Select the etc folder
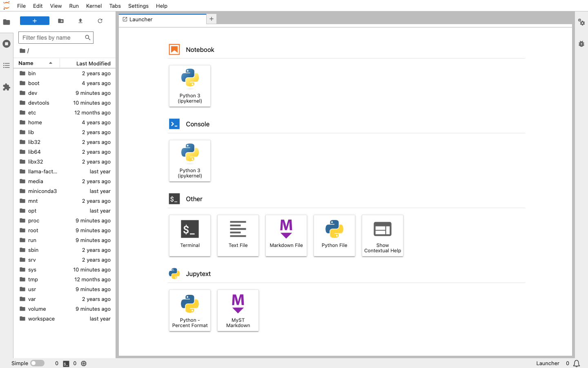Image resolution: width=588 pixels, height=368 pixels. pos(65,113)
